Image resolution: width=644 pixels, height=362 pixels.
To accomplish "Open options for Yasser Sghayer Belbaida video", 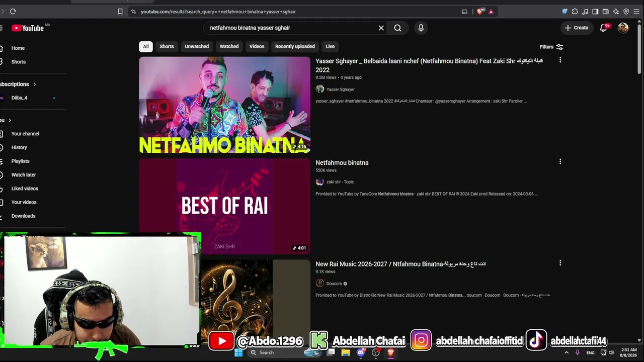I will click(x=560, y=60).
